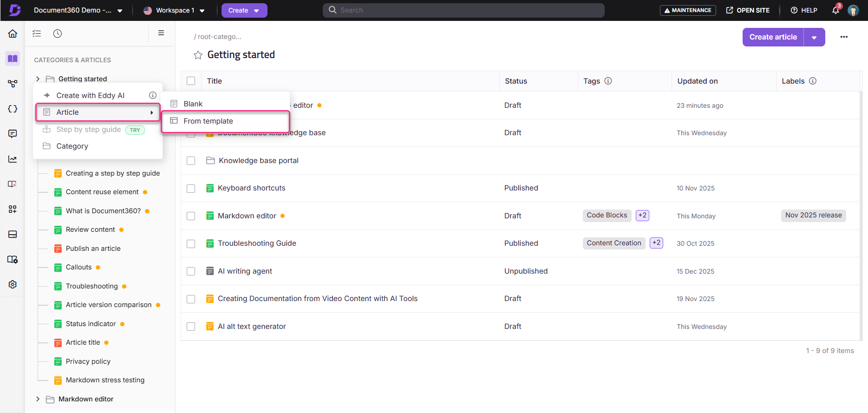Expand the Getting started tree category
The image size is (868, 413).
38,79
